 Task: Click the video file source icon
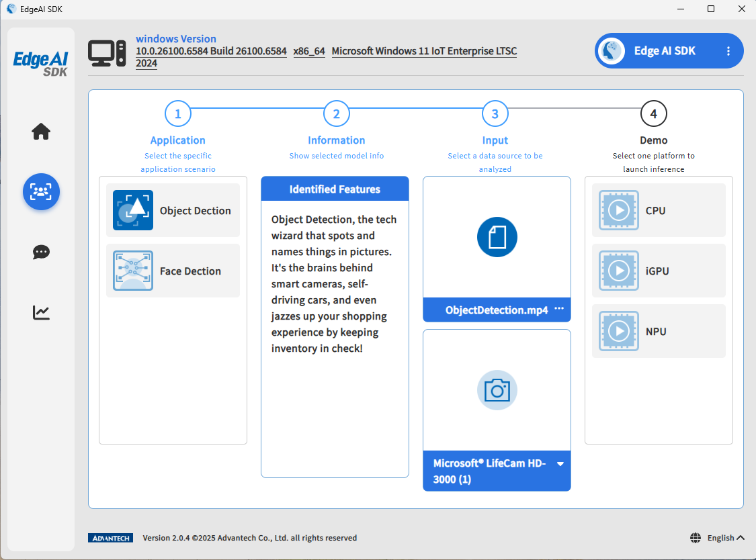pyautogui.click(x=497, y=237)
